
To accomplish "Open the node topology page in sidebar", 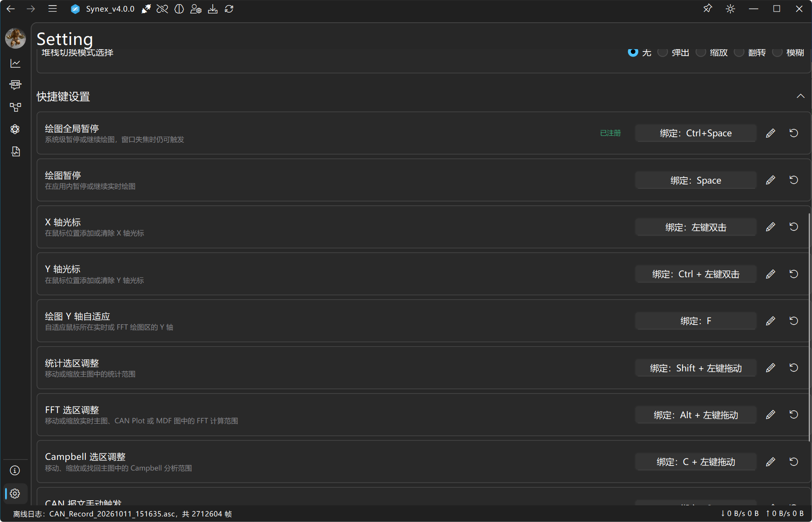I will (15, 107).
